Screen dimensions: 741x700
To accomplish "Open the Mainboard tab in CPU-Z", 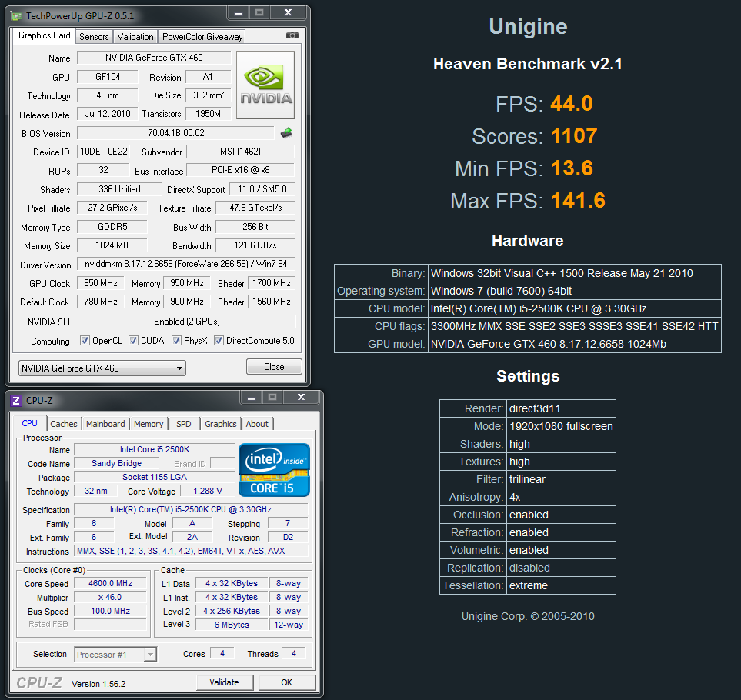I will tap(105, 424).
